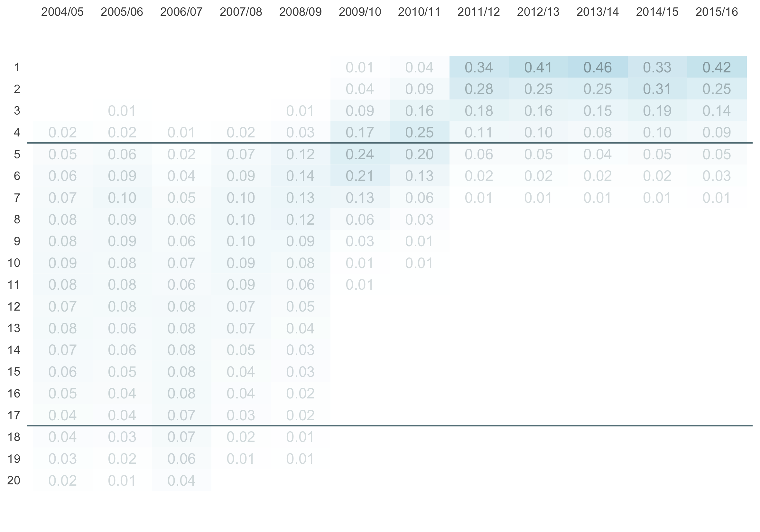The height and width of the screenshot is (532, 760).
Task: Click the 0.18 value under 2011/12
Action: (x=479, y=111)
